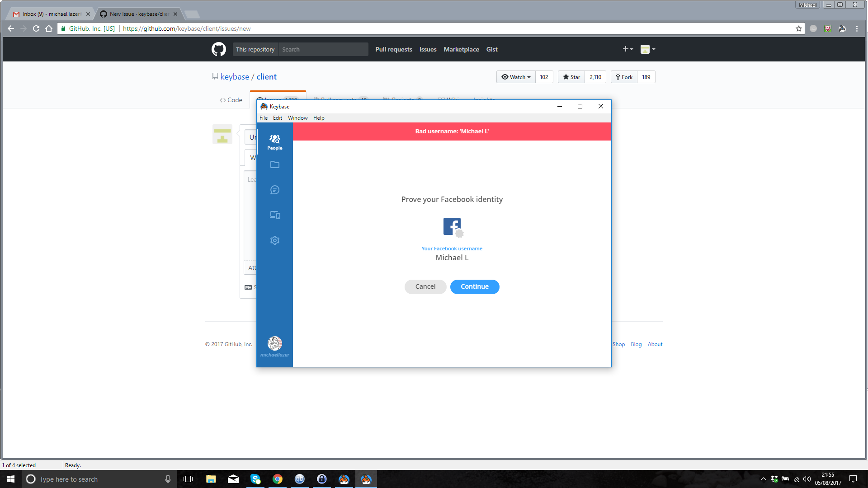Fork the keybase/client repository
This screenshot has height=488, width=868.
pyautogui.click(x=624, y=77)
